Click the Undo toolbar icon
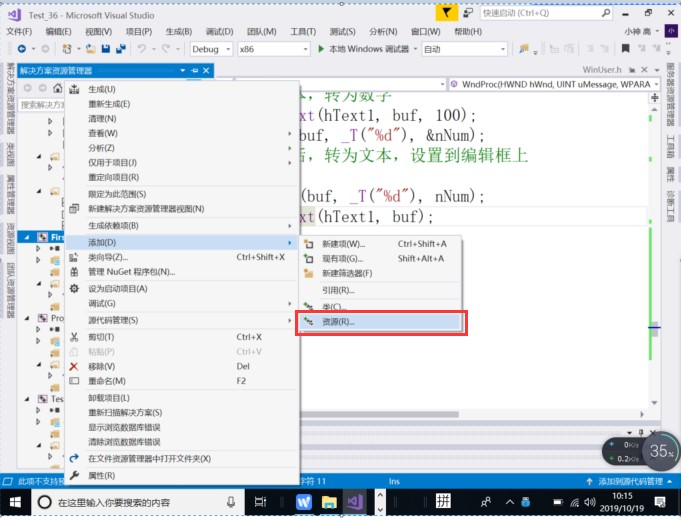 tap(142, 49)
